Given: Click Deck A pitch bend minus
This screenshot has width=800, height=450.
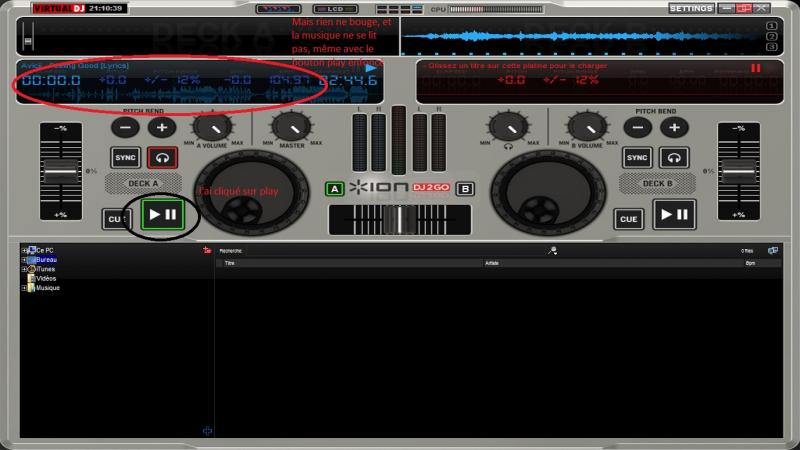Looking at the screenshot, I should click(125, 128).
